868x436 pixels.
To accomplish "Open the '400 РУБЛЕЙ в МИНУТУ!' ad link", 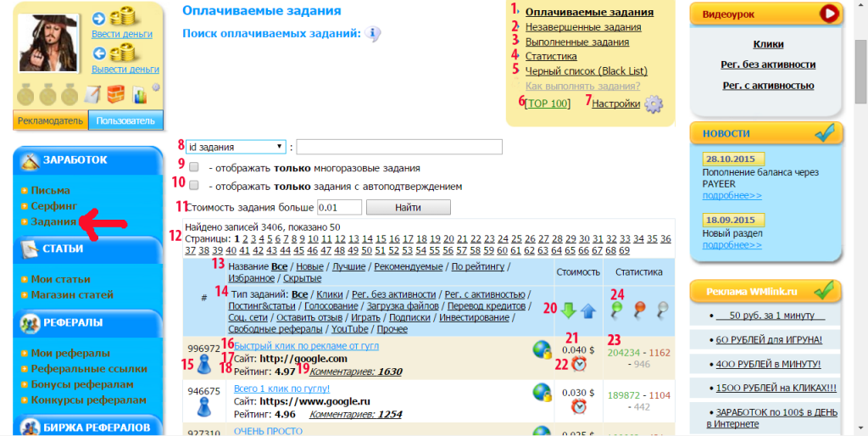I will click(x=768, y=364).
